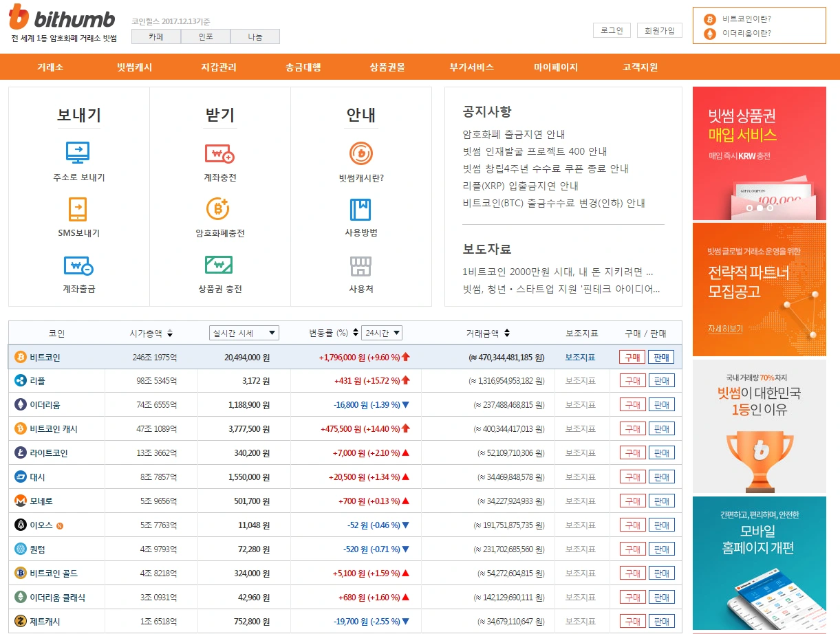The height and width of the screenshot is (634, 840).
Task: Click the ethereum icon beside 이더리움이란?
Action: pyautogui.click(x=710, y=33)
